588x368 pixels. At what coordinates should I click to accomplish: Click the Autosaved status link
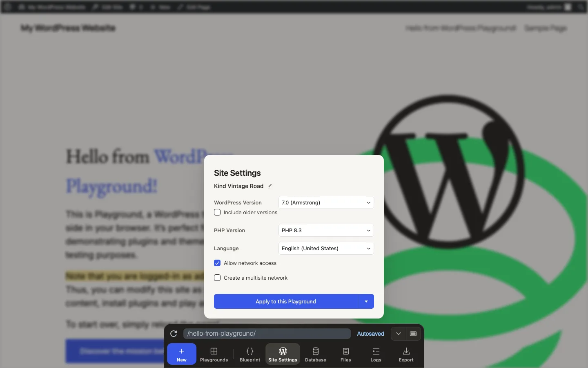click(x=370, y=334)
